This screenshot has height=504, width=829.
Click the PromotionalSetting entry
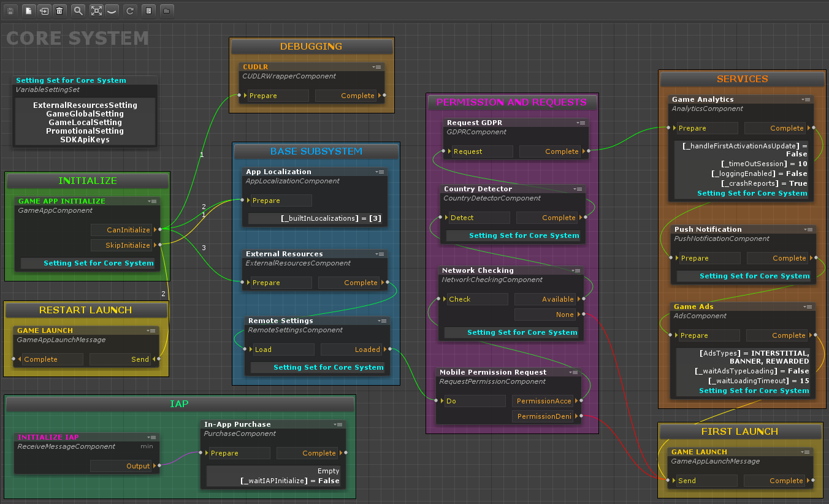[x=85, y=131]
